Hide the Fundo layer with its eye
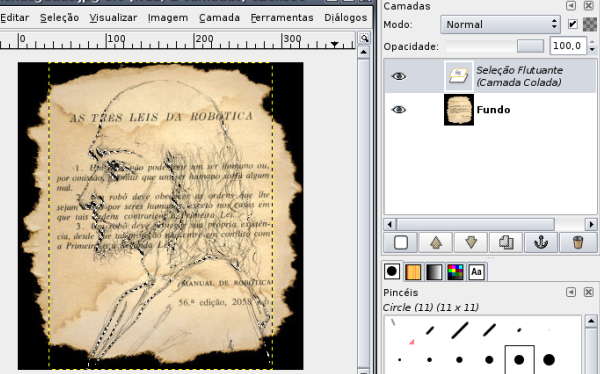The width and height of the screenshot is (600, 374). point(399,110)
